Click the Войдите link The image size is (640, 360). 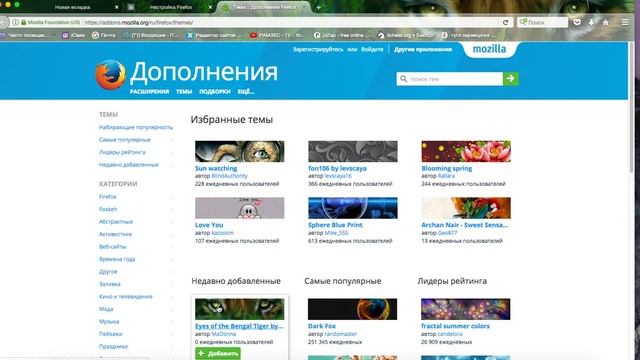click(x=372, y=49)
